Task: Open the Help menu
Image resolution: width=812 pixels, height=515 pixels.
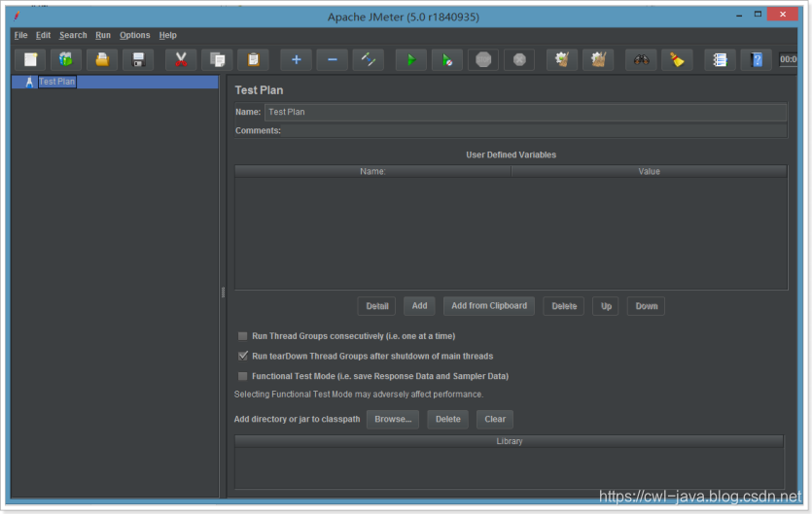Action: pos(168,35)
